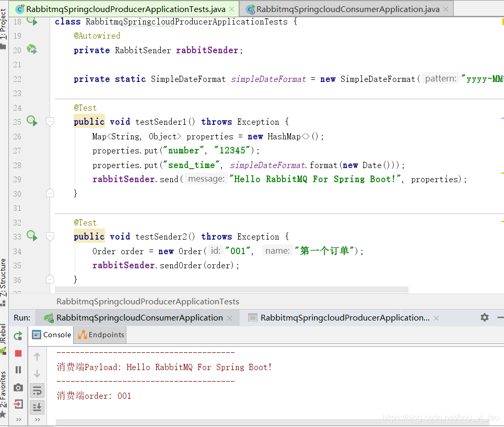Show more console actions under the scroll icon
The width and height of the screenshot is (504, 427).
point(38,420)
